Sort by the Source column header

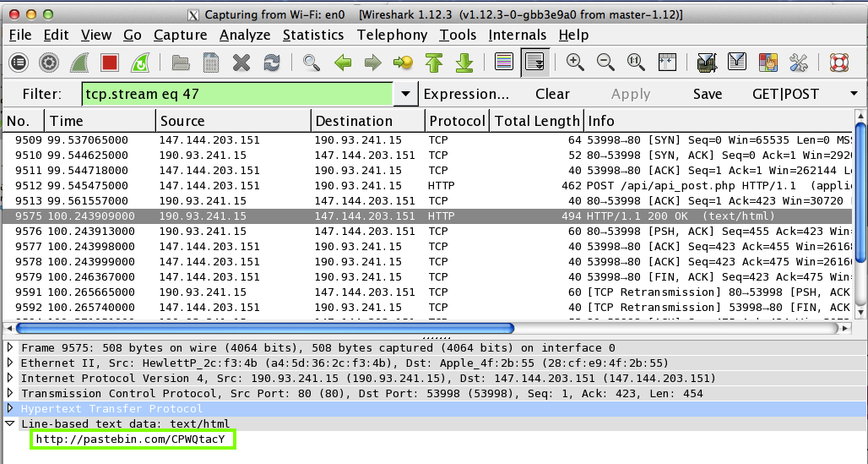(x=234, y=121)
